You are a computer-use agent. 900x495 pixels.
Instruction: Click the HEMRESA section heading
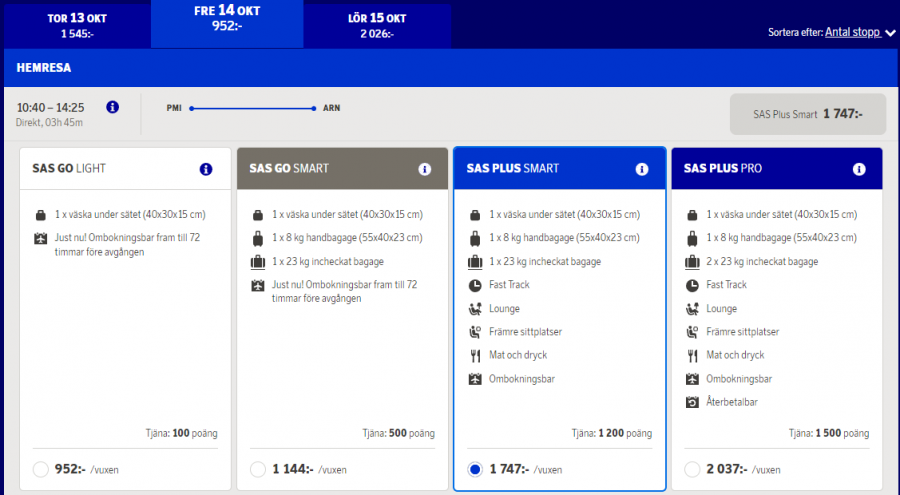point(44,68)
